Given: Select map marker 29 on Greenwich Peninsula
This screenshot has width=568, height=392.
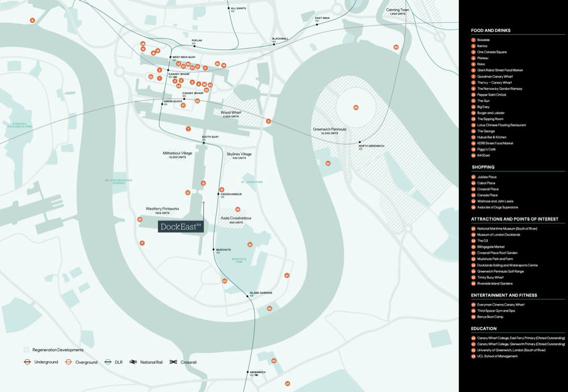Looking at the screenshot, I should pos(356,107).
